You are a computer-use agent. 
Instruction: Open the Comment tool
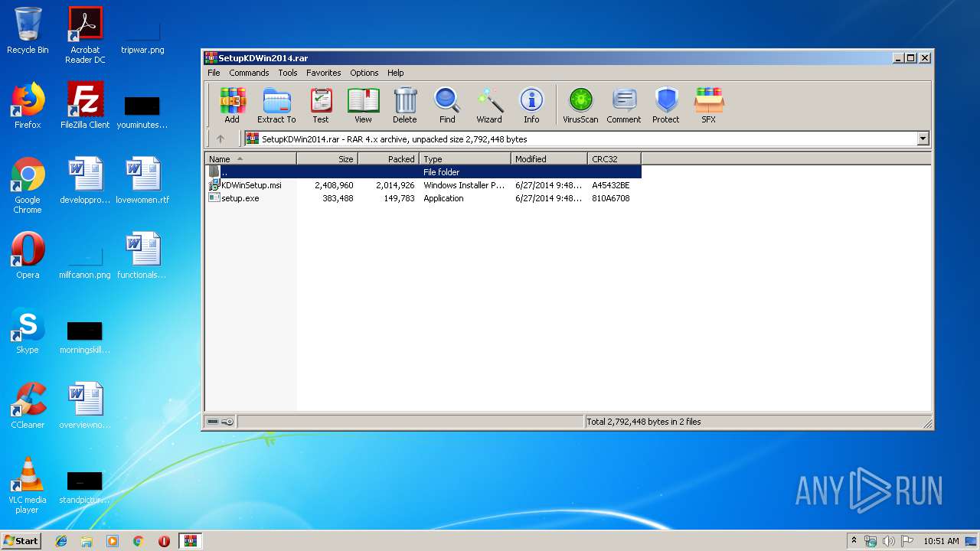click(x=624, y=106)
